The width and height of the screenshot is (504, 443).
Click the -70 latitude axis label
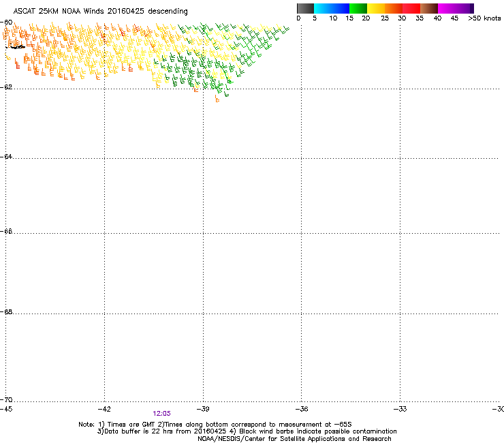6,399
